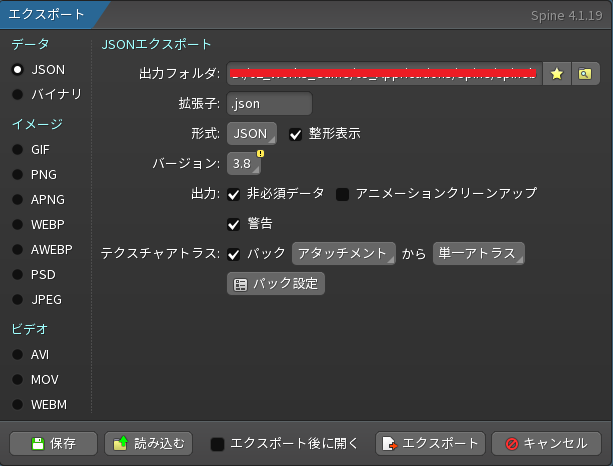613x466 pixels.
Task: Click the 拡張子 .json field
Action: pyautogui.click(x=269, y=104)
